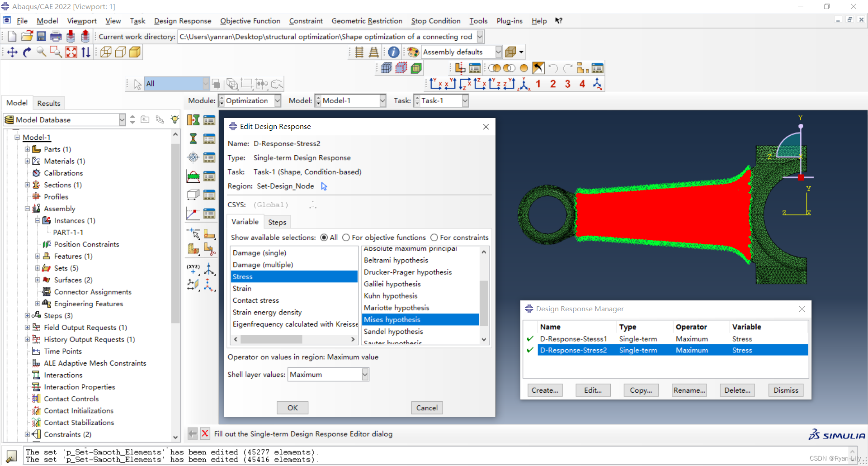
Task: Click the Auto-Fit View icon
Action: tap(71, 52)
